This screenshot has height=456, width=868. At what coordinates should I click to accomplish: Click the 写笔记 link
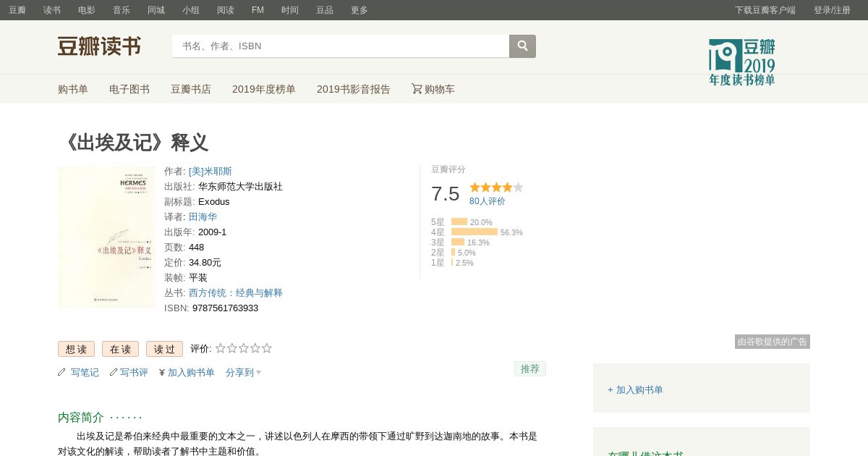[85, 373]
